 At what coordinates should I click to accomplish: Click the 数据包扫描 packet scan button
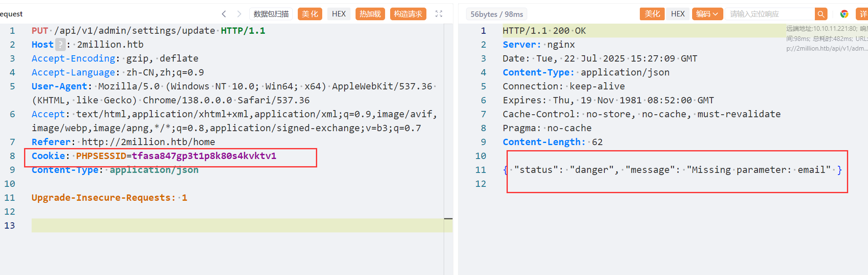tap(271, 14)
